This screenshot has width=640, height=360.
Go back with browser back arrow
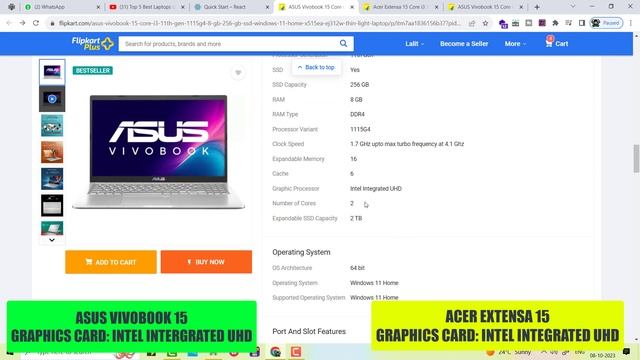[9, 23]
